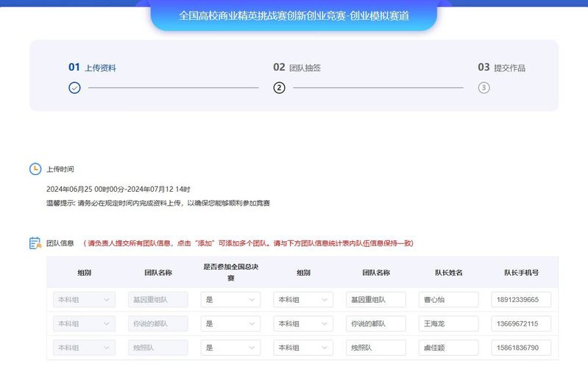588x380 pixels.
Task: Open the editable 组别 dropdown for 烛照队
Action: (x=302, y=348)
